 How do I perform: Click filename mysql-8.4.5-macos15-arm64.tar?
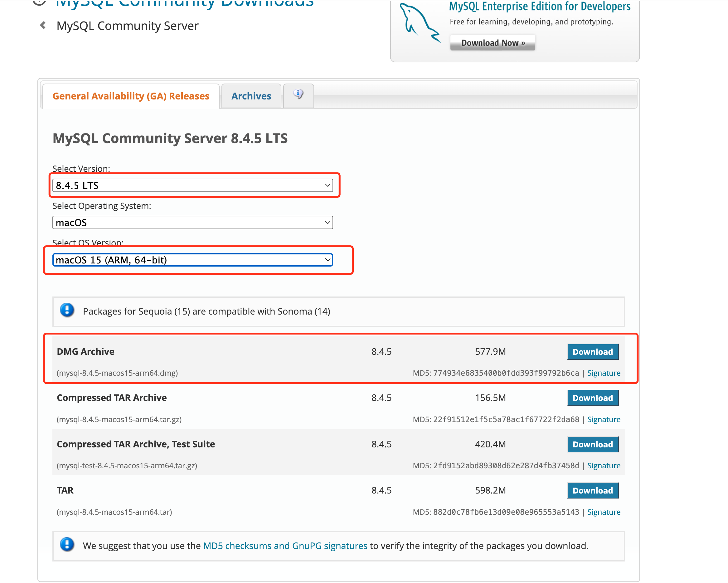[x=114, y=512]
